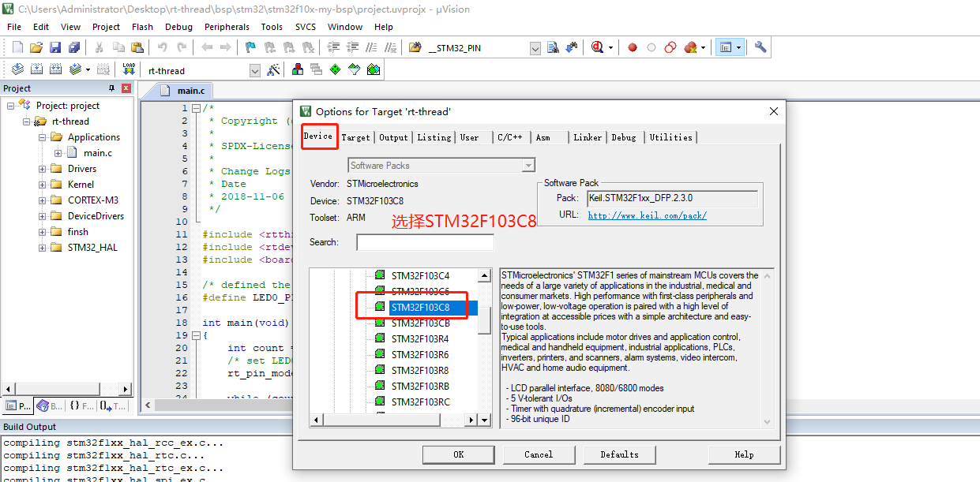The width and height of the screenshot is (980, 482).
Task: Click Cancel in the options dialog
Action: 539,454
